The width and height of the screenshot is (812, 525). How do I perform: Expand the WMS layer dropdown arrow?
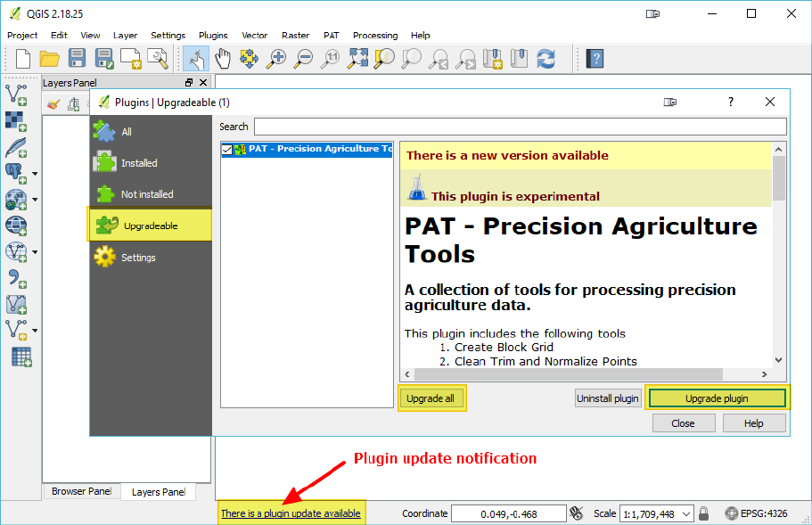click(x=35, y=200)
